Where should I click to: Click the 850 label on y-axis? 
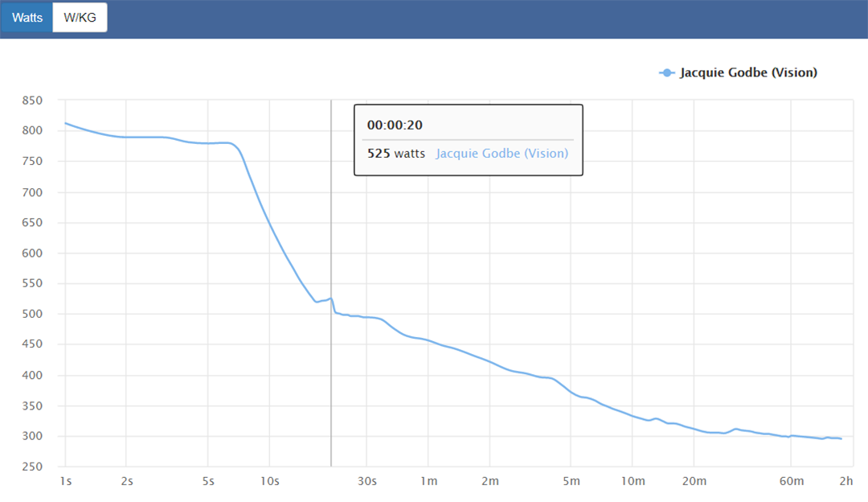click(x=32, y=101)
